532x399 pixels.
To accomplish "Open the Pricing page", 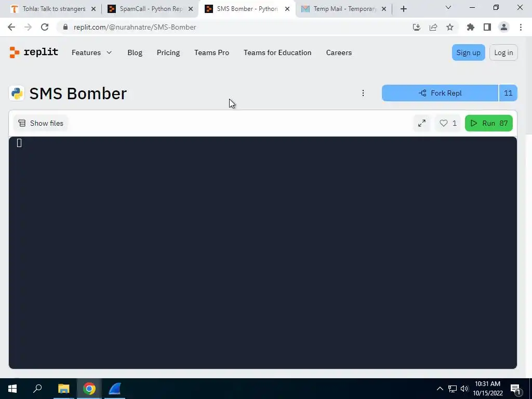I will coord(168,52).
